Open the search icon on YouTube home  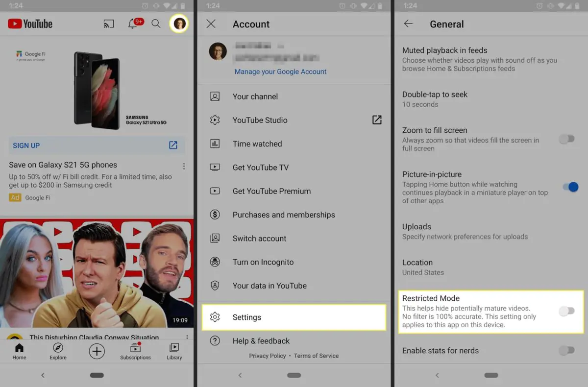pyautogui.click(x=156, y=24)
